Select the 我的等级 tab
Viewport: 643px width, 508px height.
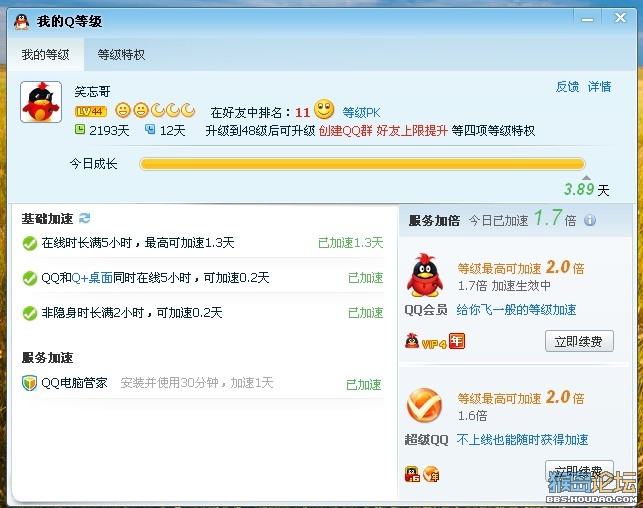(x=46, y=55)
